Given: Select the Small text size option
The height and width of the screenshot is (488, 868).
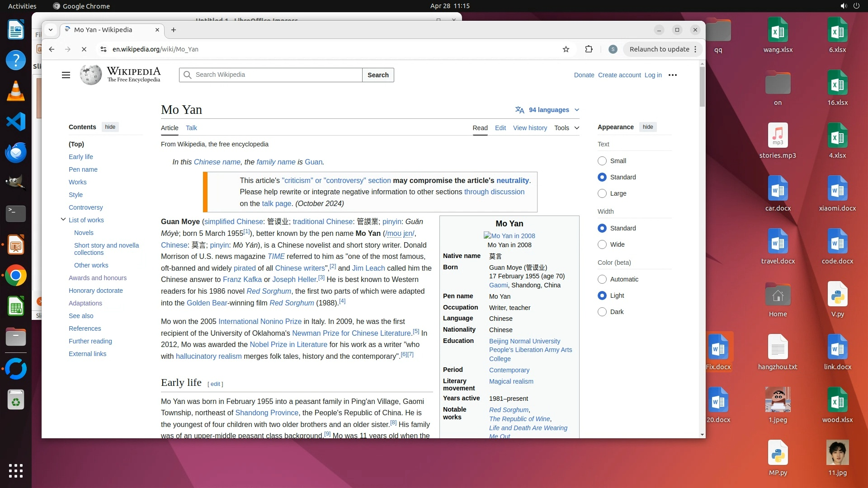Looking at the screenshot, I should click(x=602, y=161).
